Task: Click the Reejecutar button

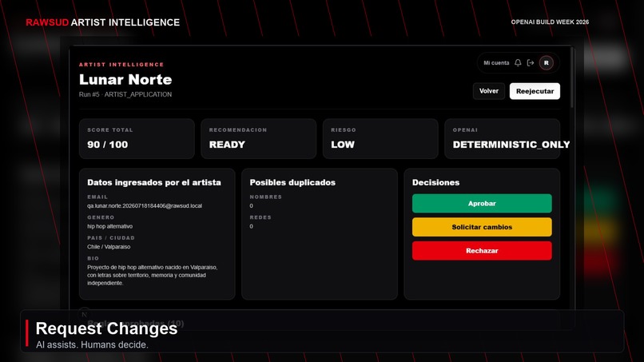Action: coord(535,91)
